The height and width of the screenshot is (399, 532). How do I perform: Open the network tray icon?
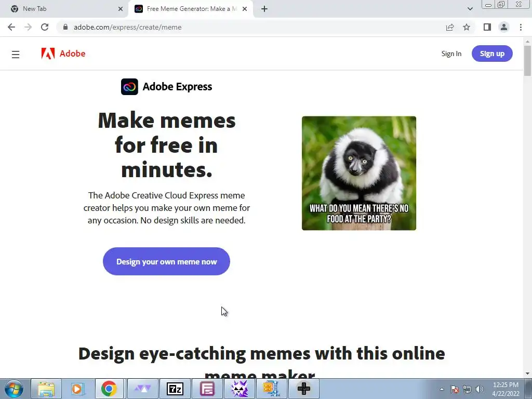click(467, 389)
